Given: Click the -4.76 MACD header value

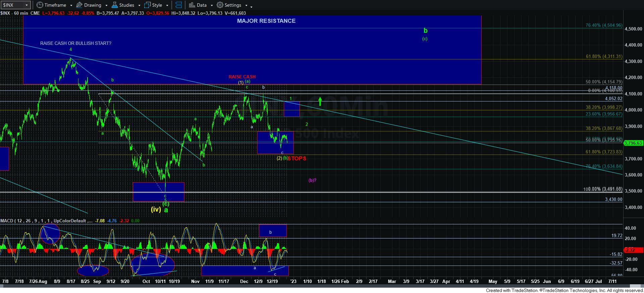Looking at the screenshot, I should (x=112, y=221).
